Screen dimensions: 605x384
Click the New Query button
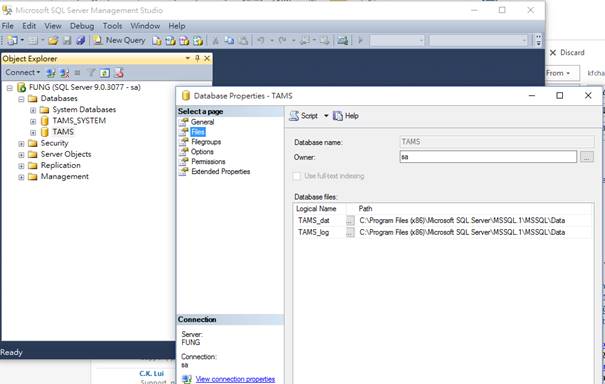click(x=119, y=40)
